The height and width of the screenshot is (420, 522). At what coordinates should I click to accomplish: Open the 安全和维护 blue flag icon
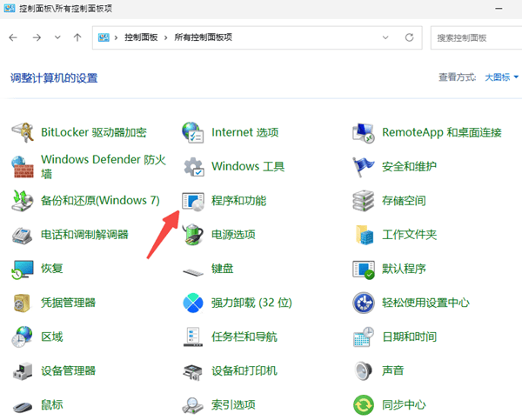(x=363, y=167)
